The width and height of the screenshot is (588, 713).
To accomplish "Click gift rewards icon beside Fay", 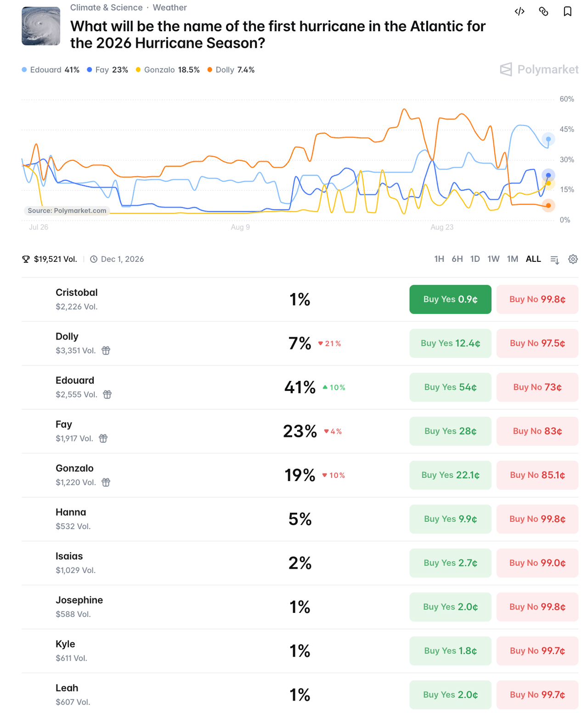I will pyautogui.click(x=103, y=438).
